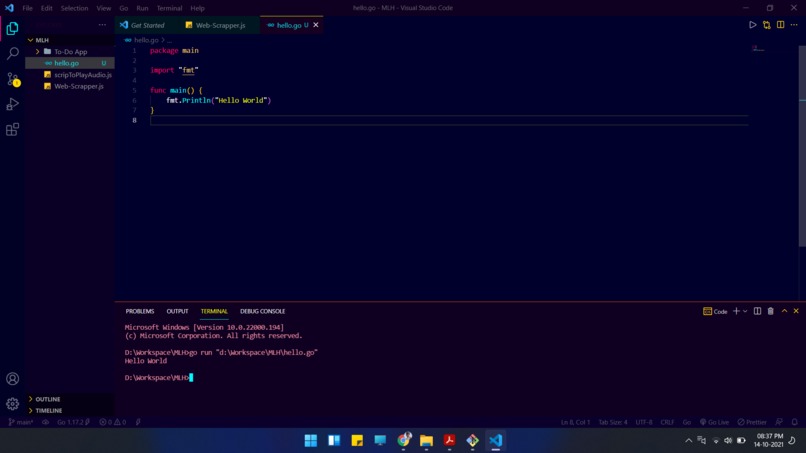Open the notifications bell icon
This screenshot has height=453, width=806.
pos(795,422)
